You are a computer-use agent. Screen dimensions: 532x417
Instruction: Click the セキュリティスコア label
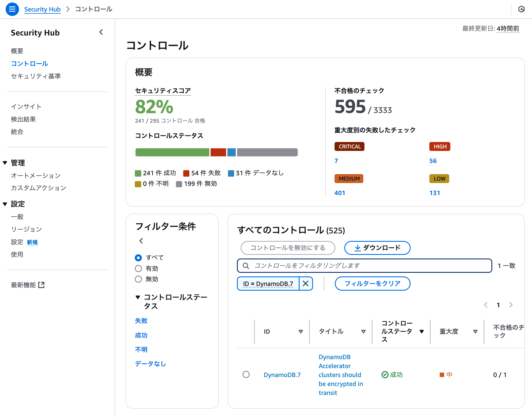pyautogui.click(x=163, y=91)
